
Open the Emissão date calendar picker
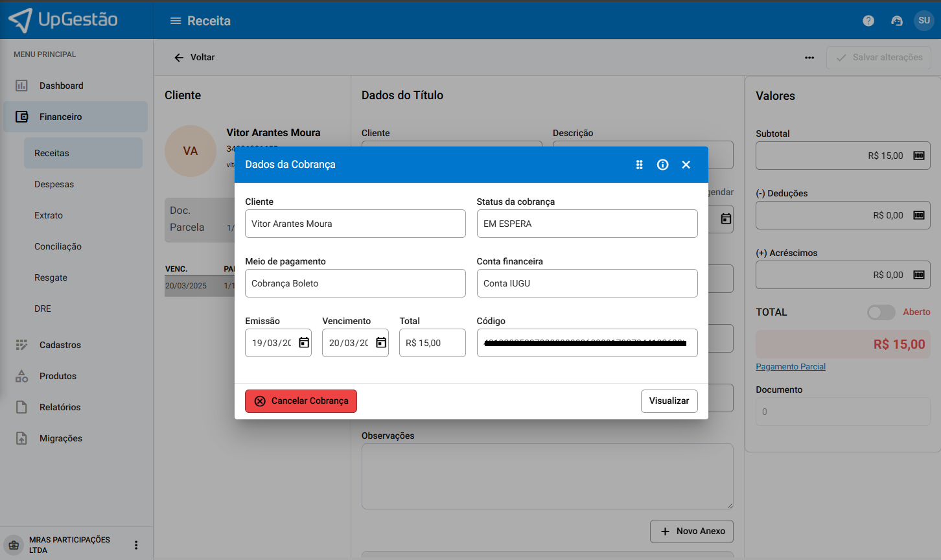coord(304,343)
